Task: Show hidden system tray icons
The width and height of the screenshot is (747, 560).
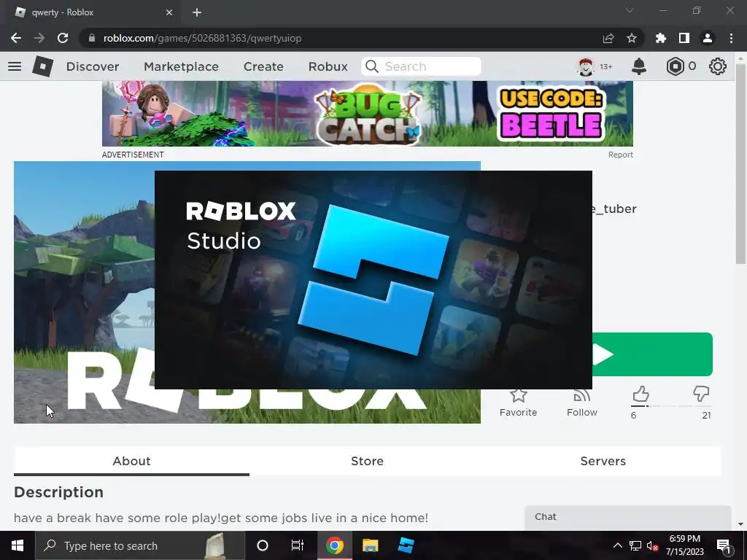Action: pyautogui.click(x=617, y=545)
